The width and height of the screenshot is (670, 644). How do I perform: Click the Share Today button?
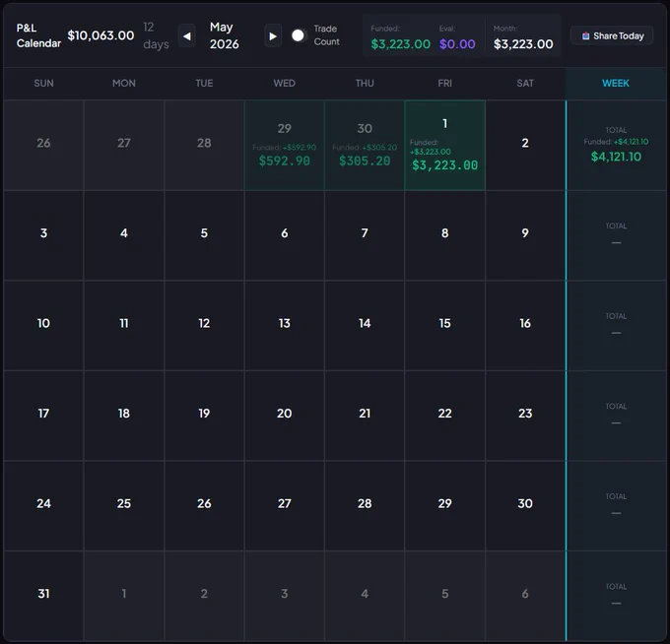pos(612,35)
